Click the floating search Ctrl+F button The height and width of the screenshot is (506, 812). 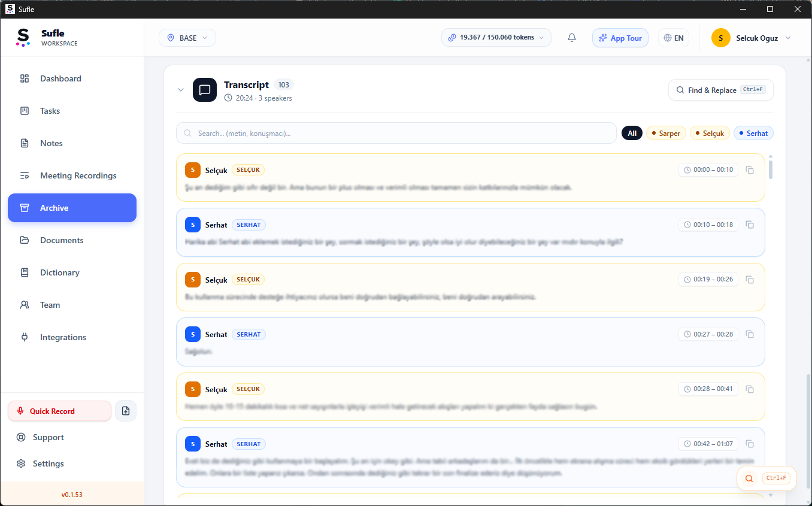click(766, 478)
